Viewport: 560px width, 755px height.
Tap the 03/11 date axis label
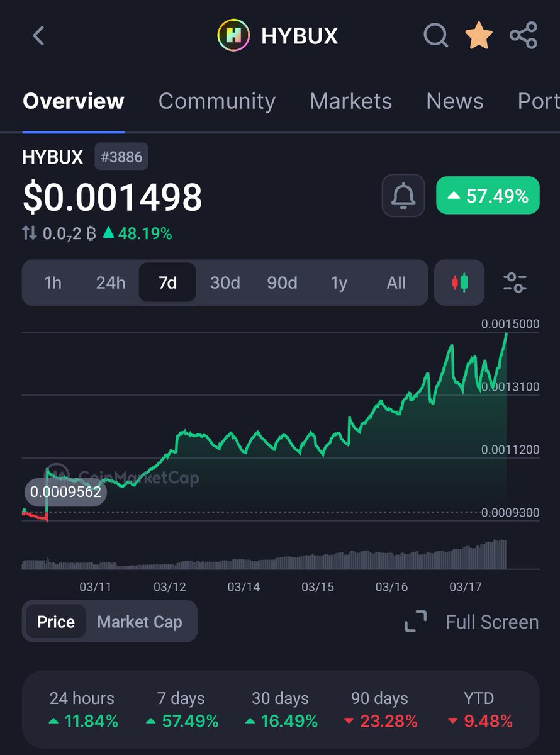pyautogui.click(x=96, y=587)
